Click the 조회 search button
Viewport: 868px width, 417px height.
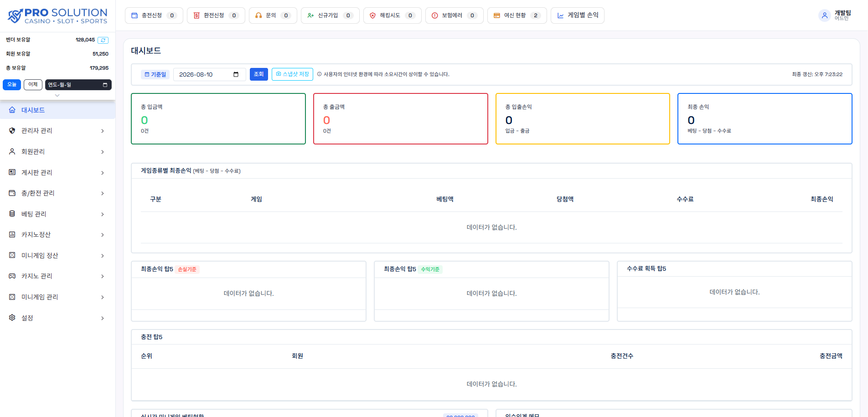pos(259,74)
